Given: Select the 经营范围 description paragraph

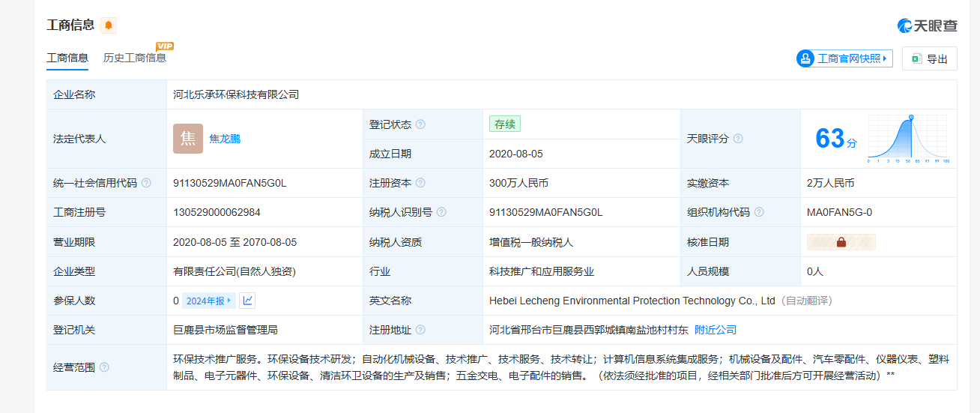Looking at the screenshot, I should click(x=561, y=367).
